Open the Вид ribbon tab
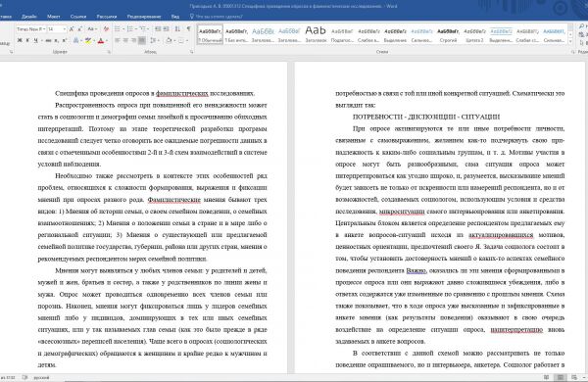588x382 pixels. coord(175,17)
